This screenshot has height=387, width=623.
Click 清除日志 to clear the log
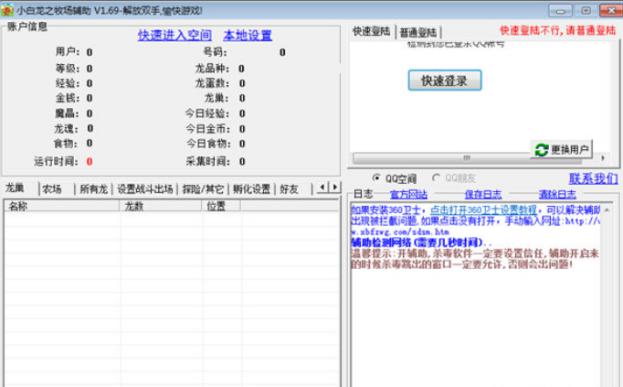(x=557, y=194)
